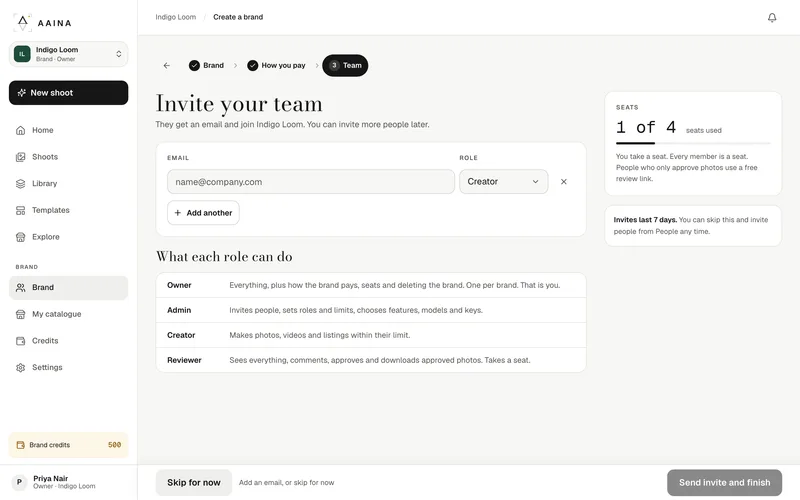Open the notifications bell
This screenshot has height=500, width=800.
coord(772,18)
